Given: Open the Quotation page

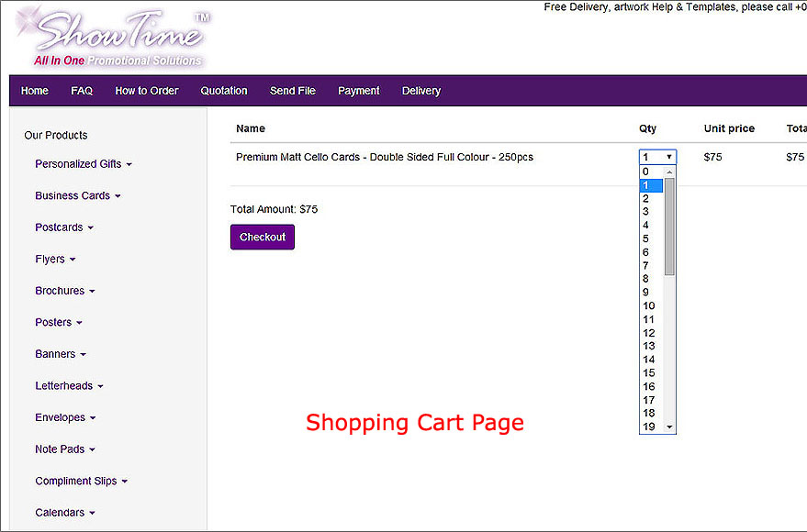Looking at the screenshot, I should [224, 91].
